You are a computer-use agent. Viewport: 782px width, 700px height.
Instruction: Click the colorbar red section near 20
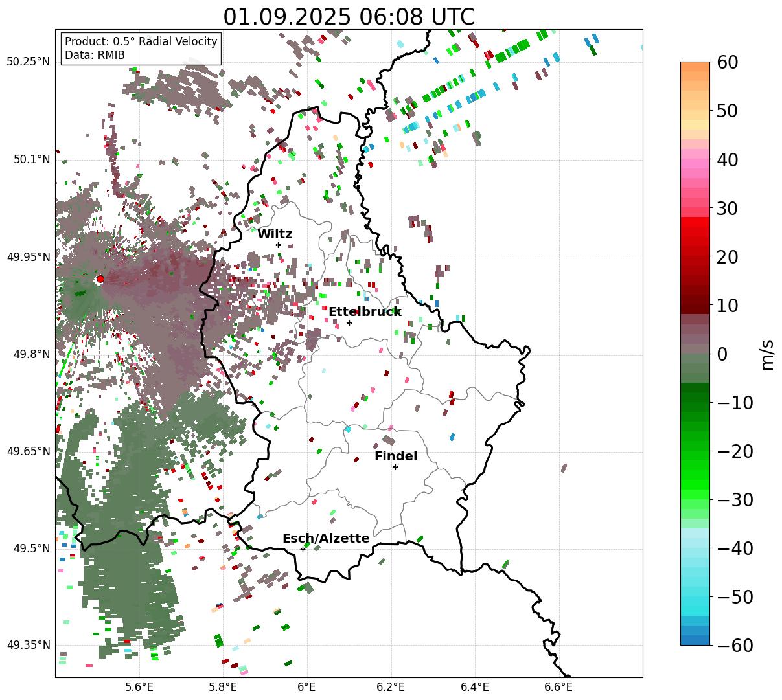tap(695, 256)
